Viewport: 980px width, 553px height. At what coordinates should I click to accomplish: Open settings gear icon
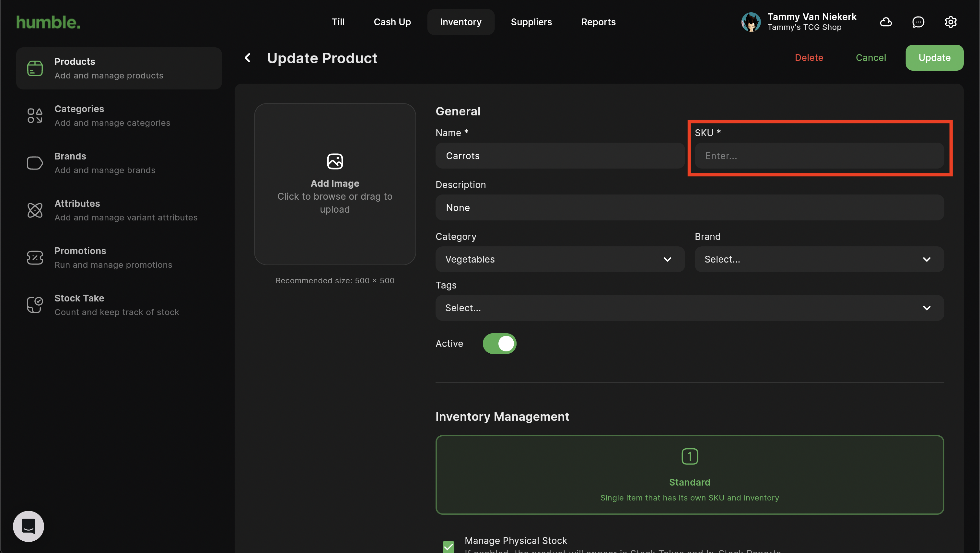950,22
